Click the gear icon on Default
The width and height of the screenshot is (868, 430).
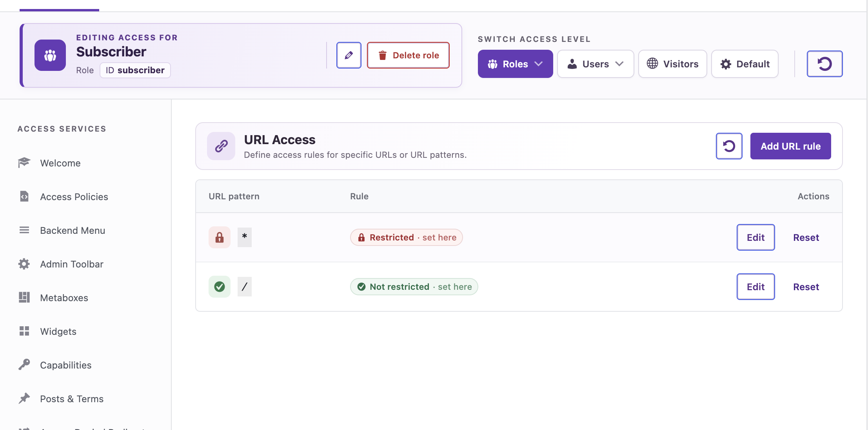[x=726, y=64]
